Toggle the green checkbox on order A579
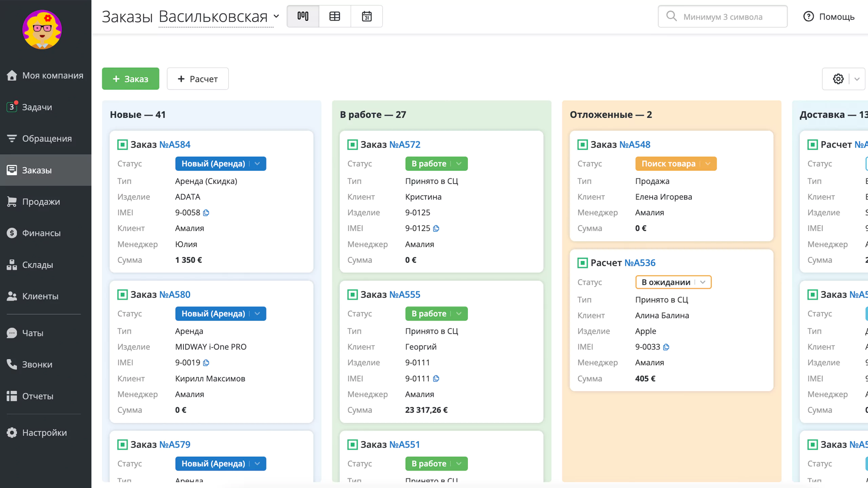 coord(122,445)
